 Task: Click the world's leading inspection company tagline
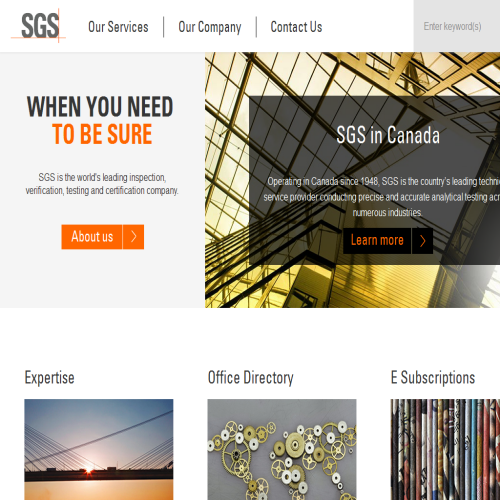(x=102, y=184)
